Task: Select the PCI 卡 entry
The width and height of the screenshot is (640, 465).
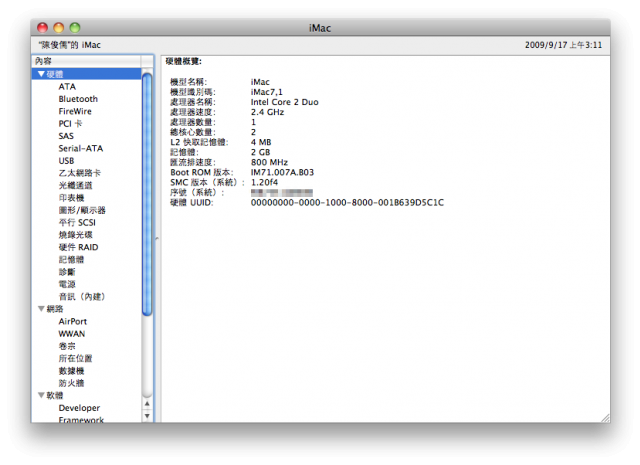Action: tap(70, 124)
